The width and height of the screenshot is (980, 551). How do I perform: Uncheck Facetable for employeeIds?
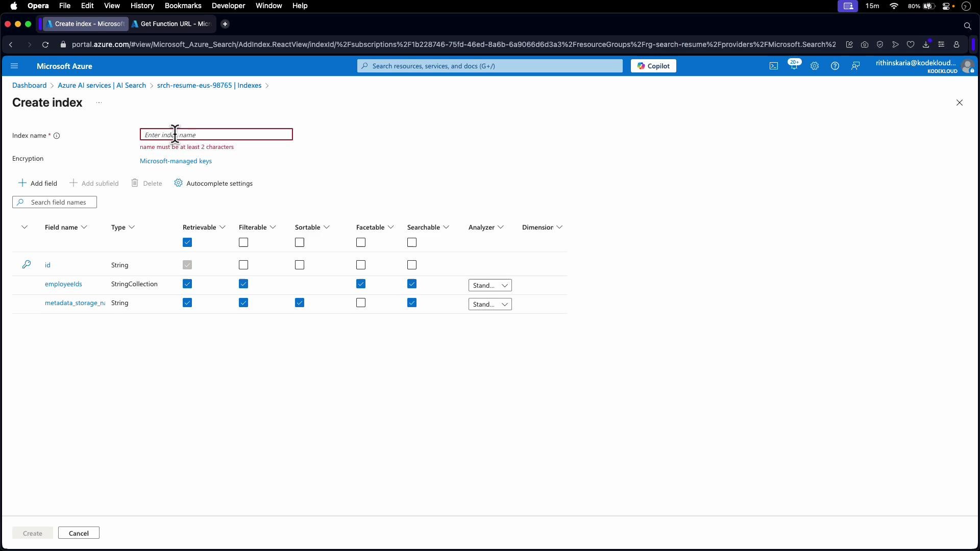[361, 284]
